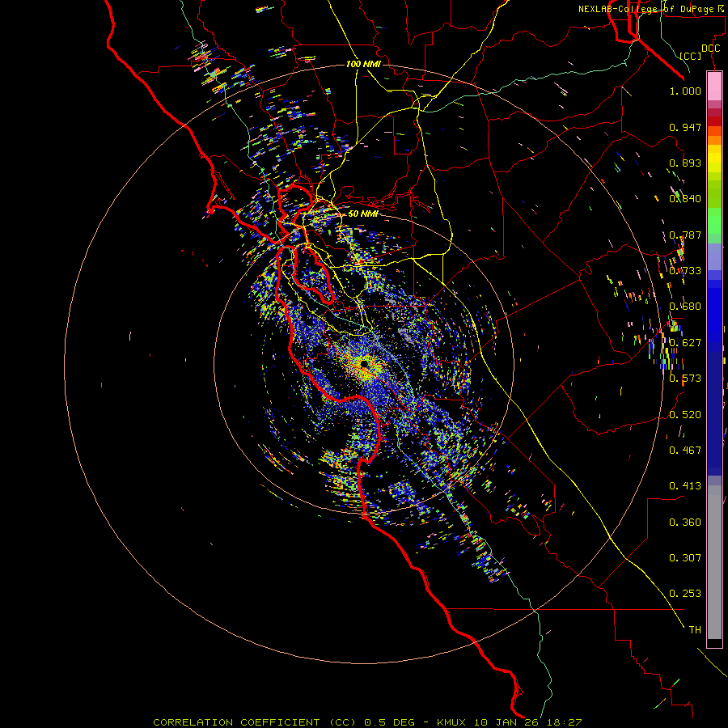Image resolution: width=728 pixels, height=728 pixels.
Task: Pick the pink swatch at the legend top
Action: coord(714,86)
